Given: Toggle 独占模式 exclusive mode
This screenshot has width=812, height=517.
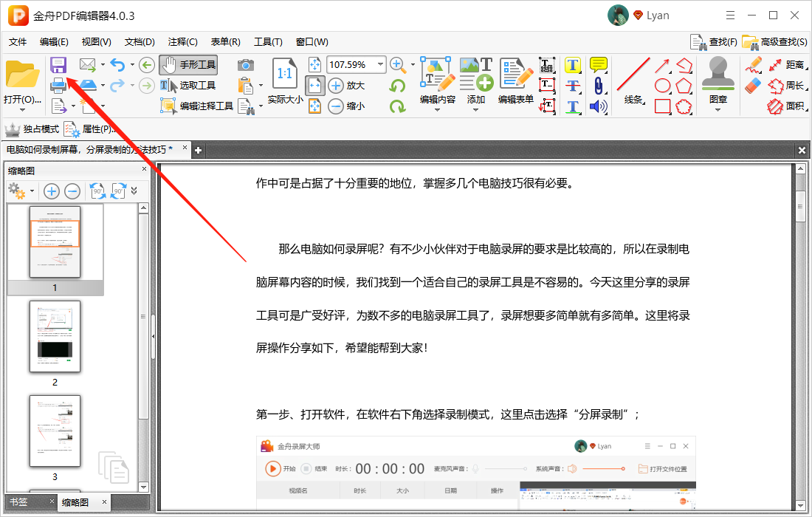Looking at the screenshot, I should 32,129.
